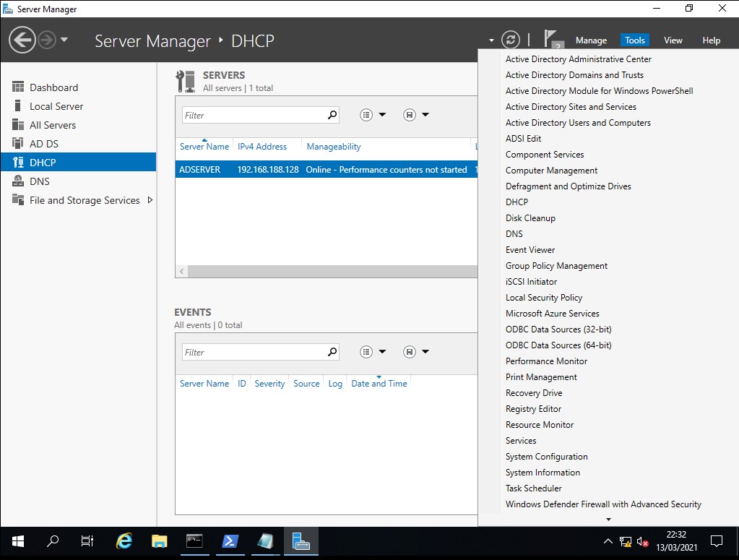Select Group Policy Management from Tools menu
Viewport: 739px width, 560px height.
(x=556, y=266)
